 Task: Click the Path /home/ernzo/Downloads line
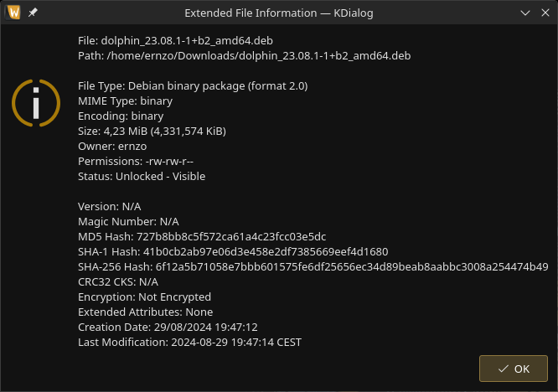point(245,56)
